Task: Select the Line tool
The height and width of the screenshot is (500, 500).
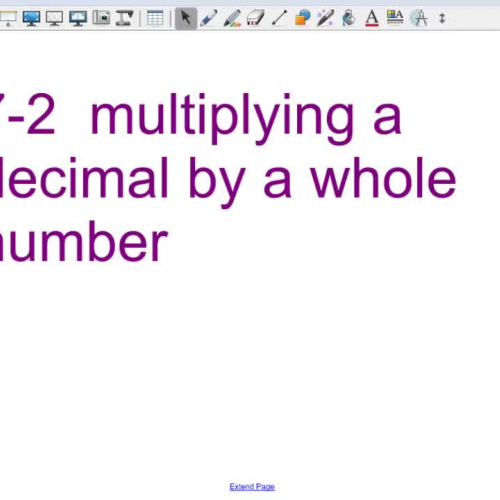Action: pyautogui.click(x=279, y=18)
